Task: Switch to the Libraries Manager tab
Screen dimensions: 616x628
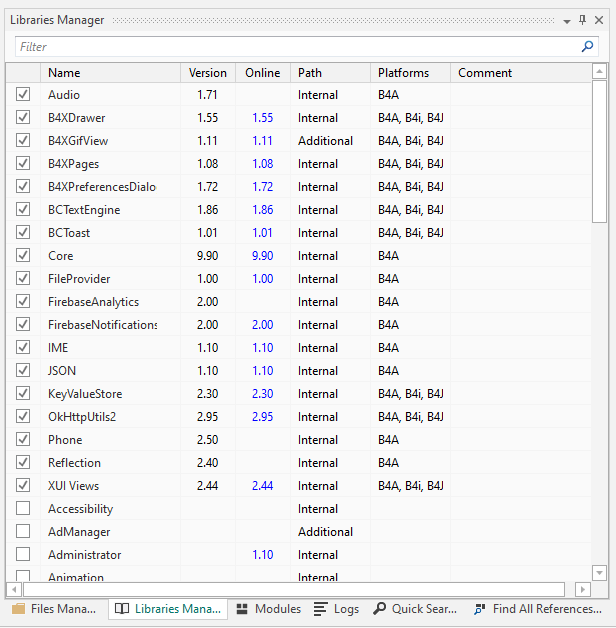Action: (x=168, y=609)
